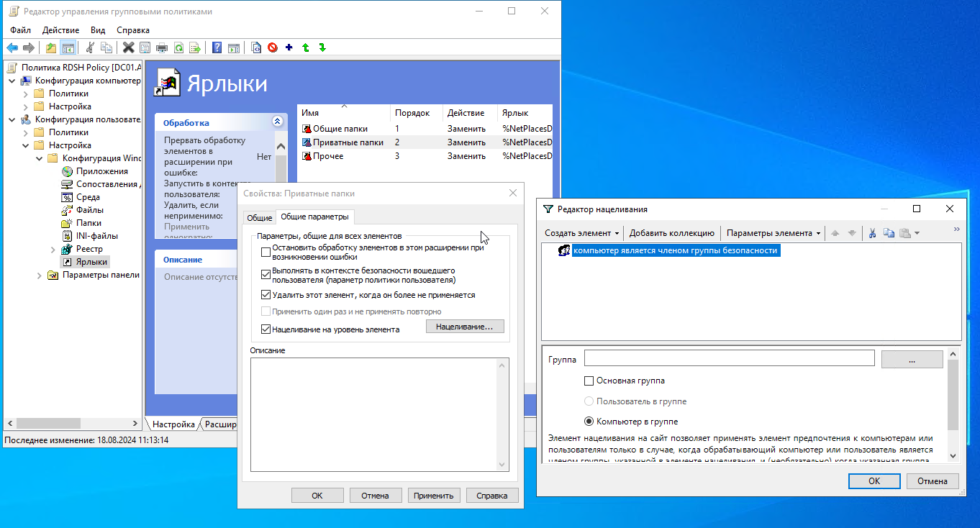Toggle the show/hide console tree icon

coord(68,47)
